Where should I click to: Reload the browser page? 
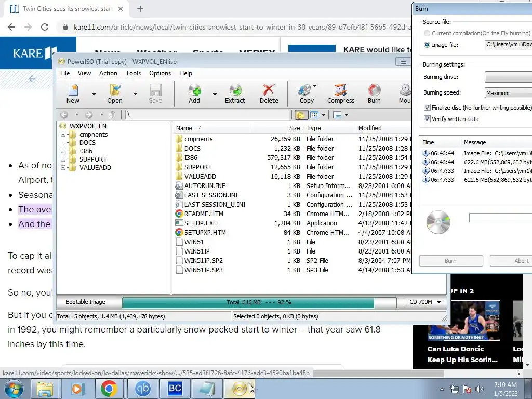pyautogui.click(x=45, y=27)
